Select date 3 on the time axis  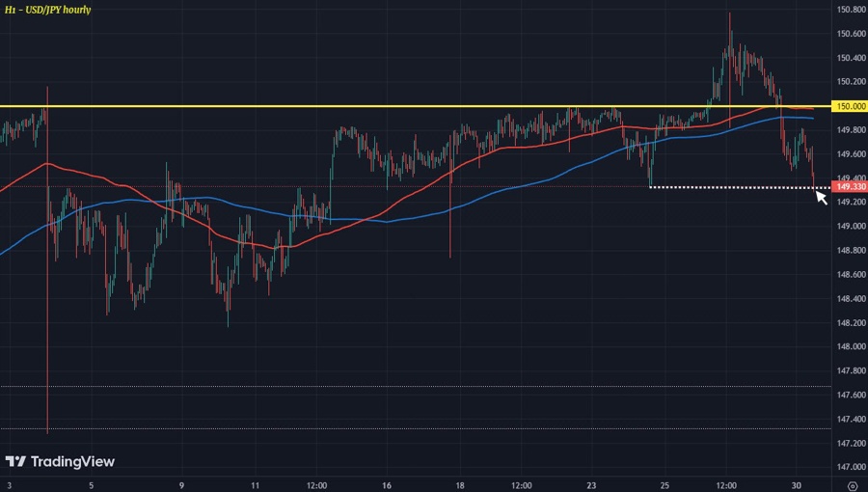pyautogui.click(x=10, y=485)
